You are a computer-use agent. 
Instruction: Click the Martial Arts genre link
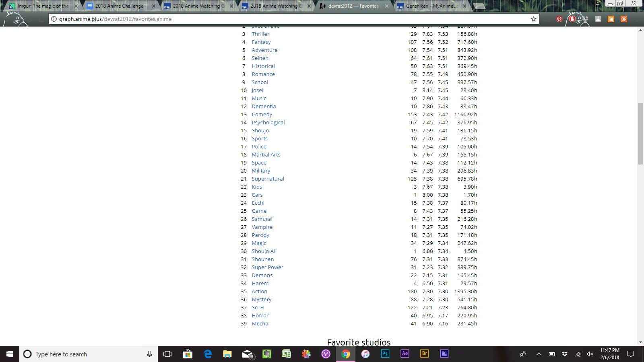[x=266, y=155]
